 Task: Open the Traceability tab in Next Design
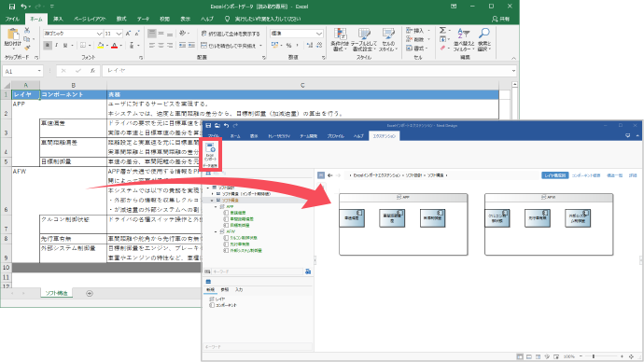point(279,136)
